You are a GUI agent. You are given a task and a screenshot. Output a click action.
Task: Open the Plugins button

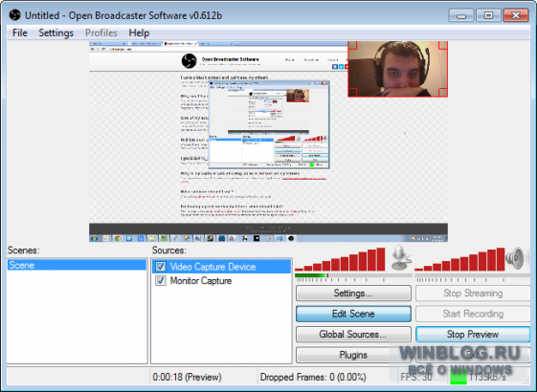(353, 355)
